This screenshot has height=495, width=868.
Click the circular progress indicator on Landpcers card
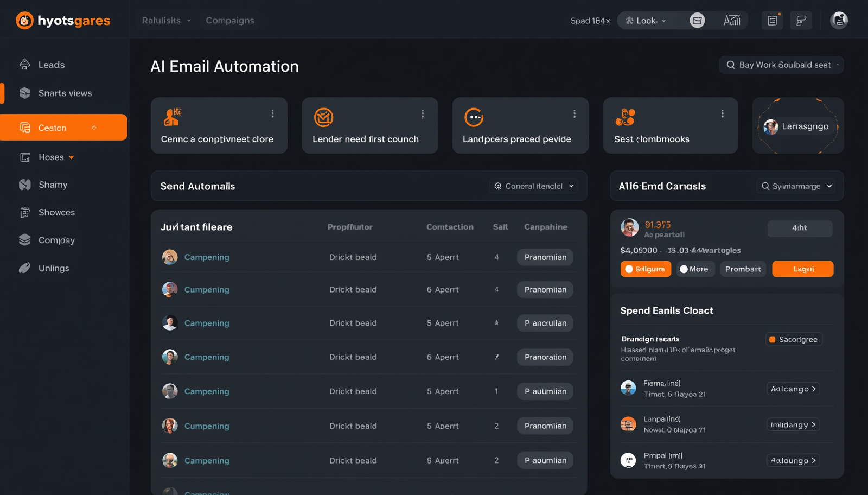click(474, 117)
